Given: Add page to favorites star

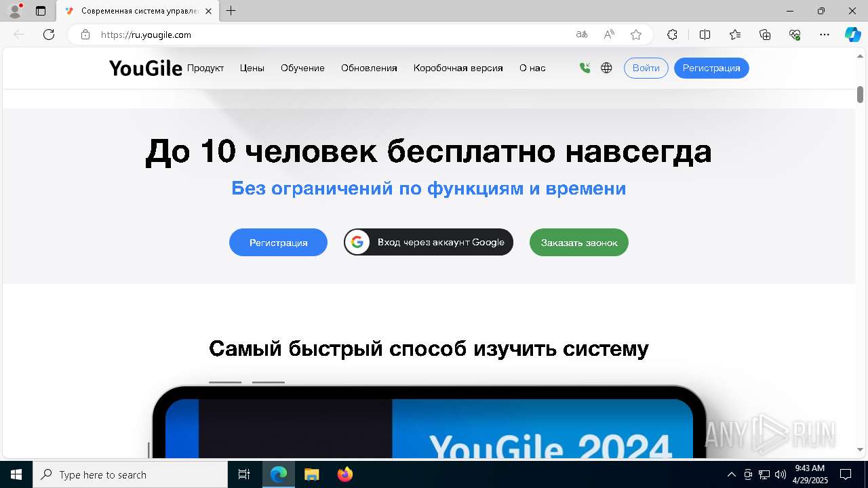Looking at the screenshot, I should click(x=636, y=35).
